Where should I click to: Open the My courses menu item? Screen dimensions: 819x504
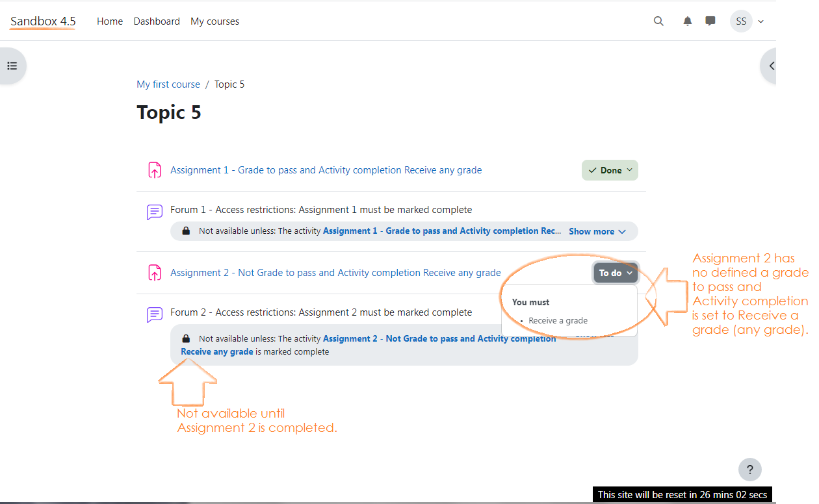click(x=214, y=21)
